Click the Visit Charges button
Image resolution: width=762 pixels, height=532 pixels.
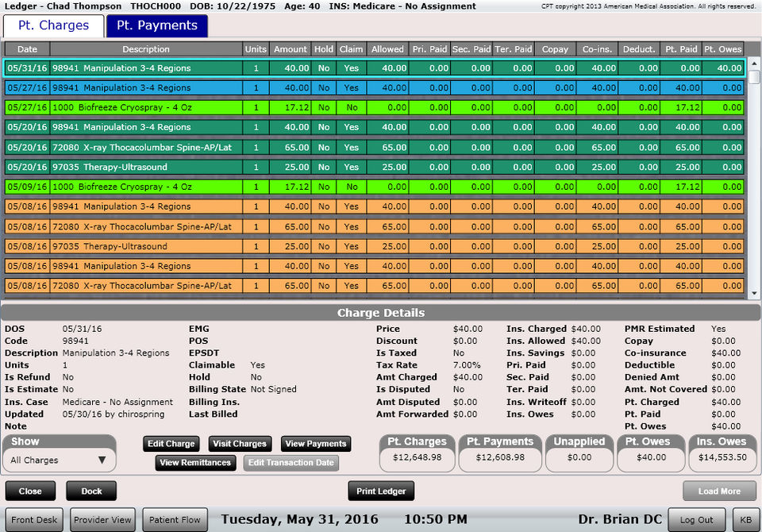pyautogui.click(x=240, y=444)
